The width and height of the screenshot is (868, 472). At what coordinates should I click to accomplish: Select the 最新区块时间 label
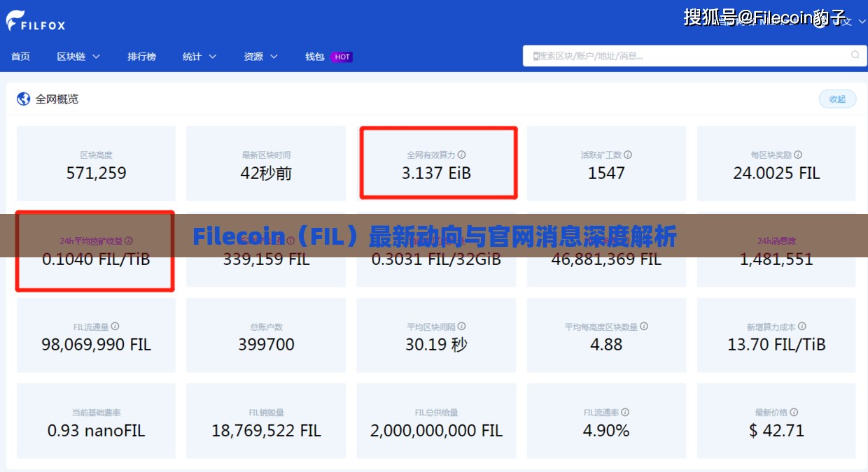click(266, 155)
